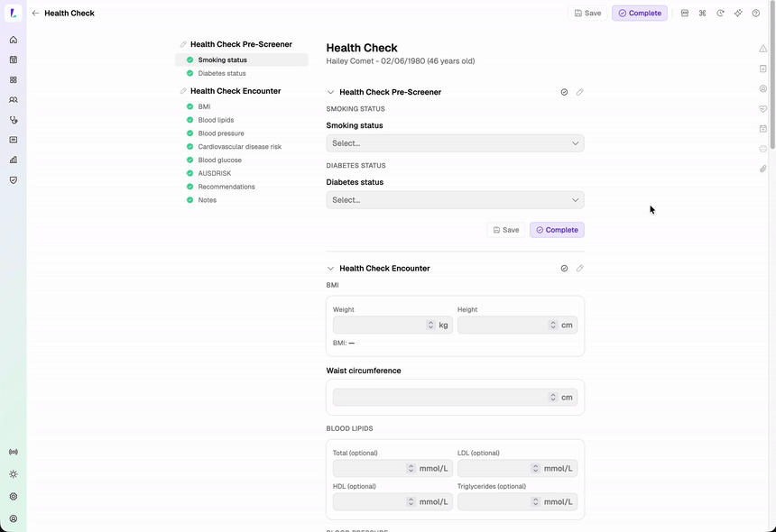Click the card icon left of command icon
The height and width of the screenshot is (532, 776).
pyautogui.click(x=685, y=14)
